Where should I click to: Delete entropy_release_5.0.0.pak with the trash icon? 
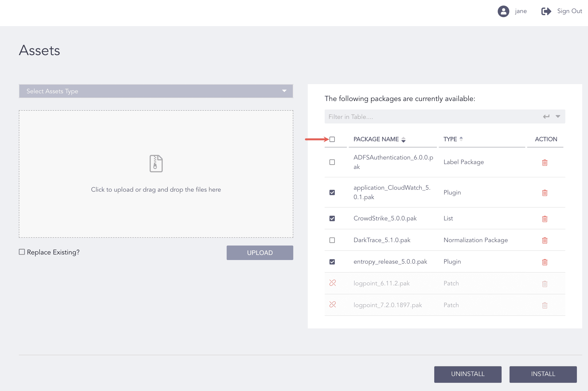click(x=545, y=262)
